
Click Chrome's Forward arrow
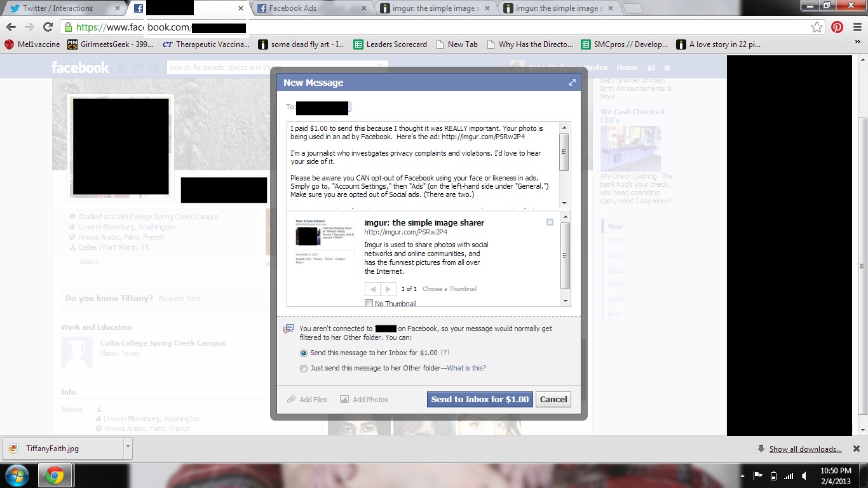click(x=29, y=27)
